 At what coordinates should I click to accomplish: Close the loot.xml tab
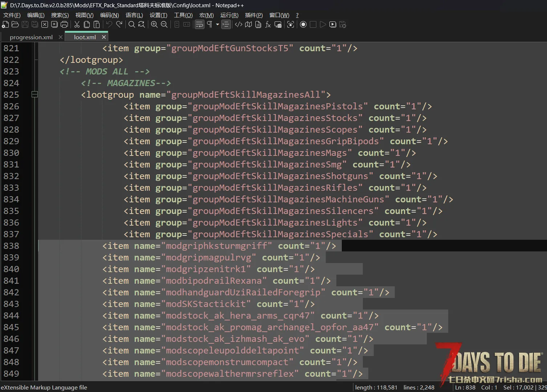[104, 37]
